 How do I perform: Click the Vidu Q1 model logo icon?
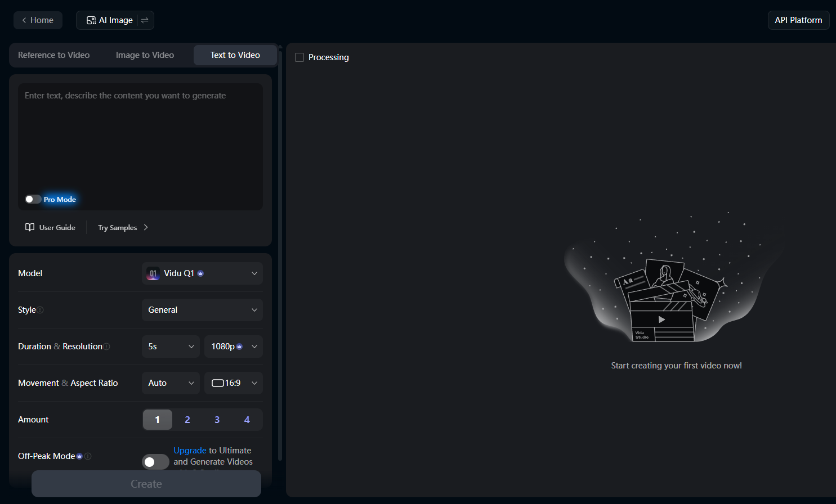pos(153,273)
